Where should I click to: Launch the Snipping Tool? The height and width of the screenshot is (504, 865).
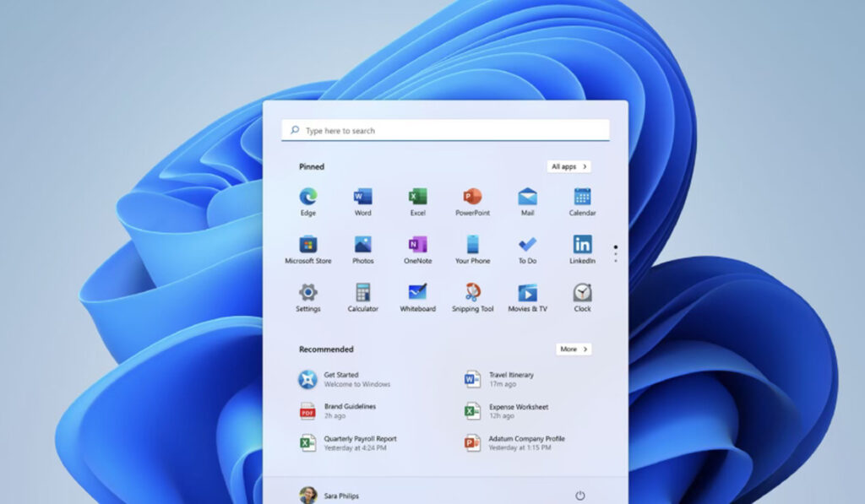pyautogui.click(x=472, y=298)
